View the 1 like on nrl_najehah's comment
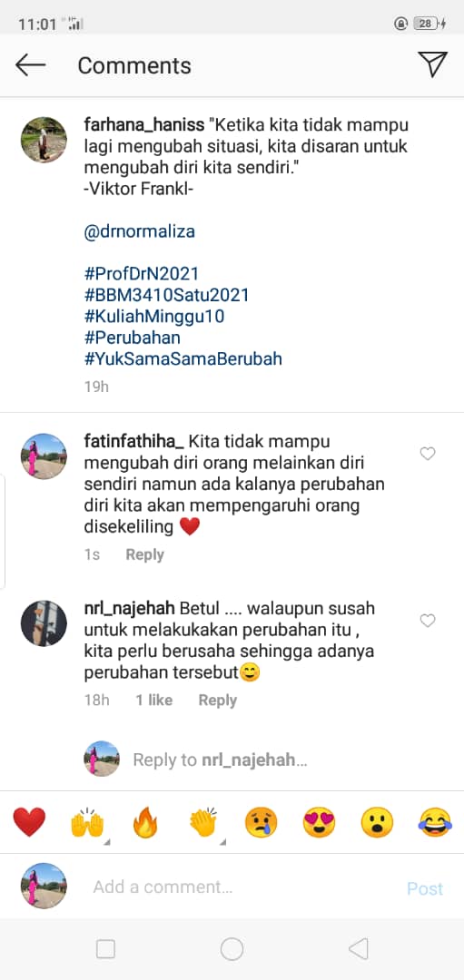The height and width of the screenshot is (980, 464). pos(153,700)
